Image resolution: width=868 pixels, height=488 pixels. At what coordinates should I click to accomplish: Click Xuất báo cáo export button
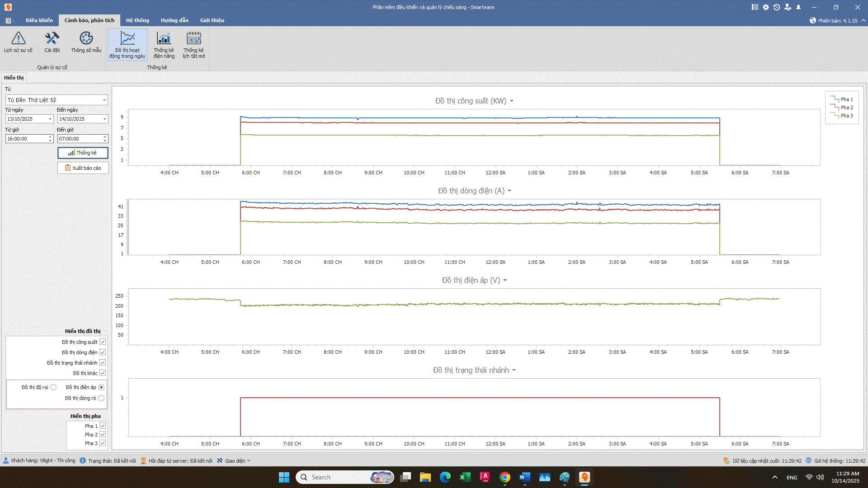(x=83, y=168)
